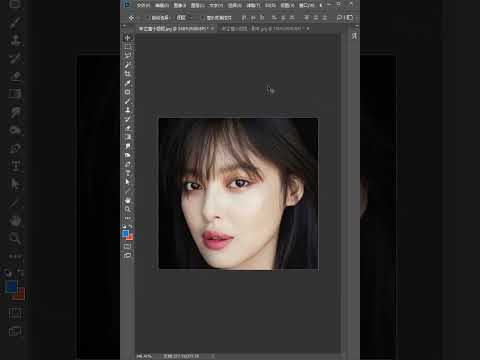
Task: Click the portrait image on the canvas
Action: [239, 193]
